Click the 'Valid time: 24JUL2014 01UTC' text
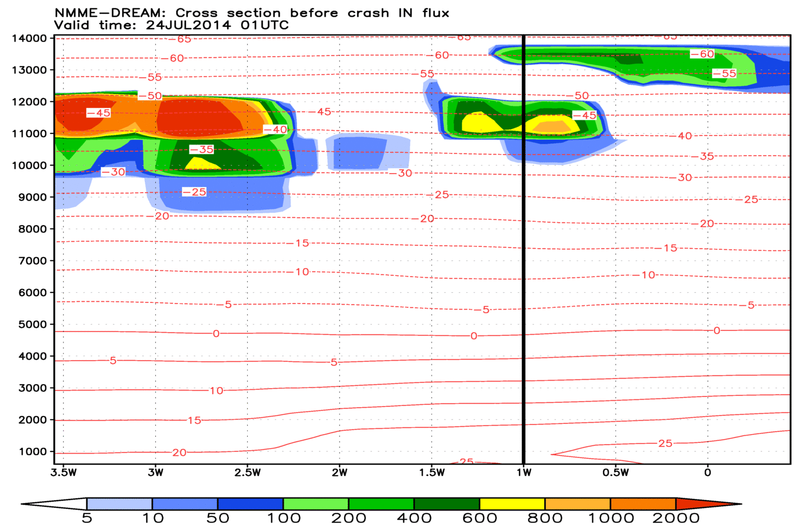Image resolution: width=802 pixels, height=532 pixels. pos(171,25)
